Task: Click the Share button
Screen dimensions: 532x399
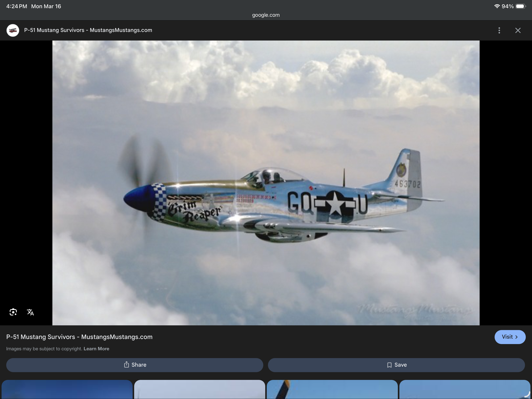Action: coord(134,365)
